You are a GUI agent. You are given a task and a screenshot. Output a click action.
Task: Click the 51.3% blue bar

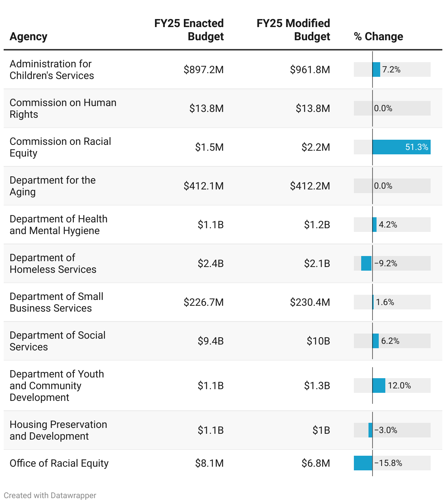(401, 147)
